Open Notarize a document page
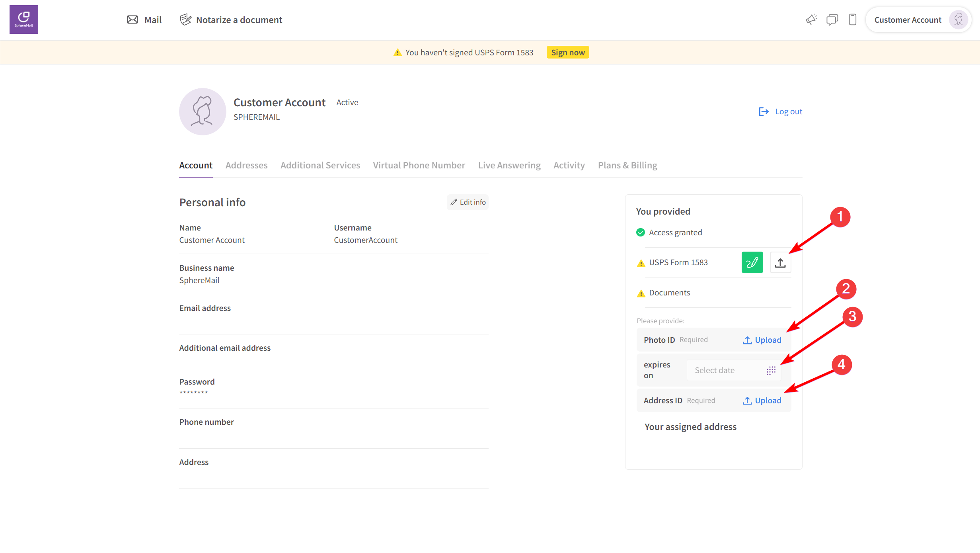Screen dimensions: 980x553 [231, 20]
